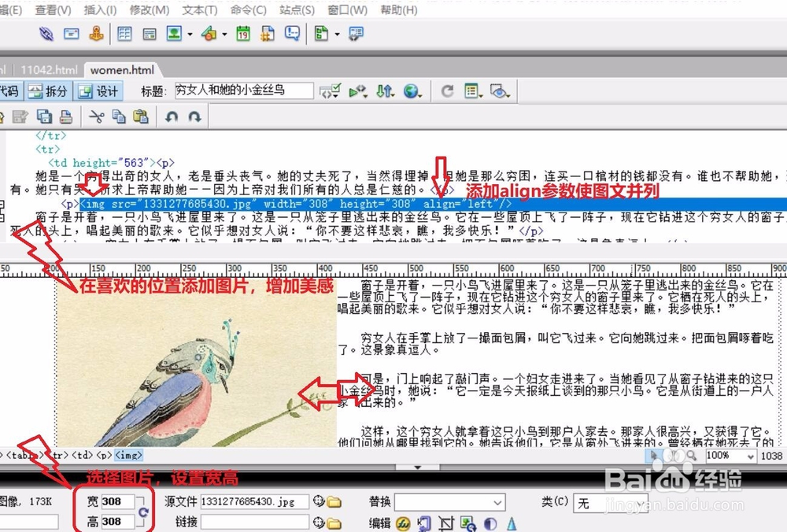This screenshot has height=532, width=787.
Task: Click the Undo arrow icon
Action: [172, 117]
